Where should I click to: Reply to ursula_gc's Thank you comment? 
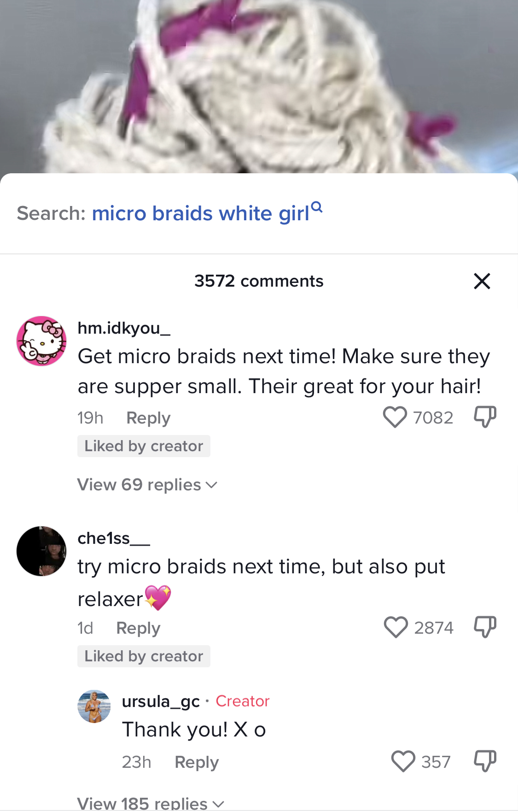pos(197,762)
